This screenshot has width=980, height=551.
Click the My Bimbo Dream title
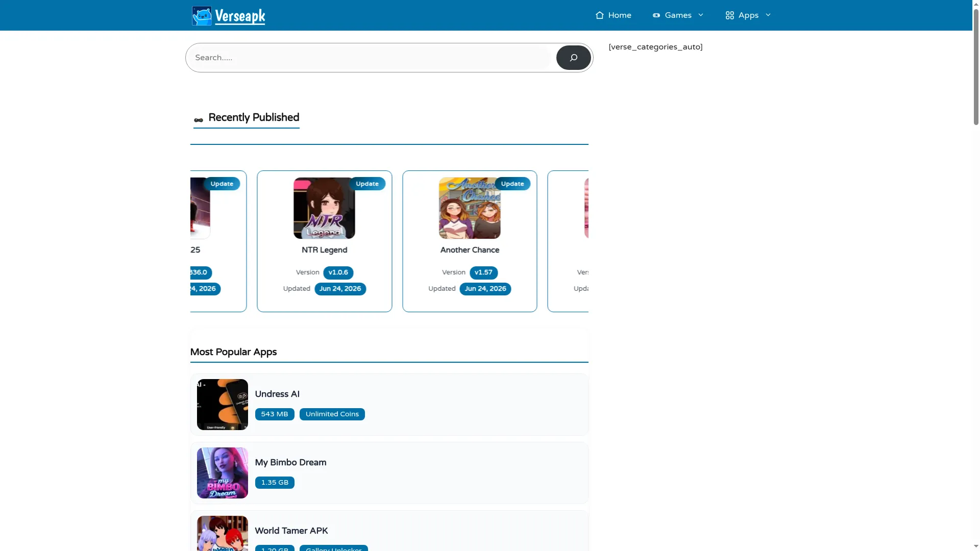point(290,462)
